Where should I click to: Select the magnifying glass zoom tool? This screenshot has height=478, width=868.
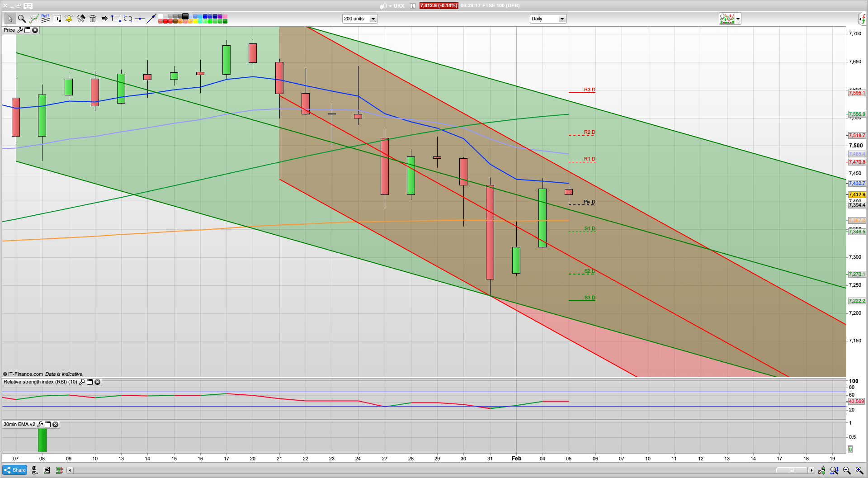pyautogui.click(x=21, y=19)
